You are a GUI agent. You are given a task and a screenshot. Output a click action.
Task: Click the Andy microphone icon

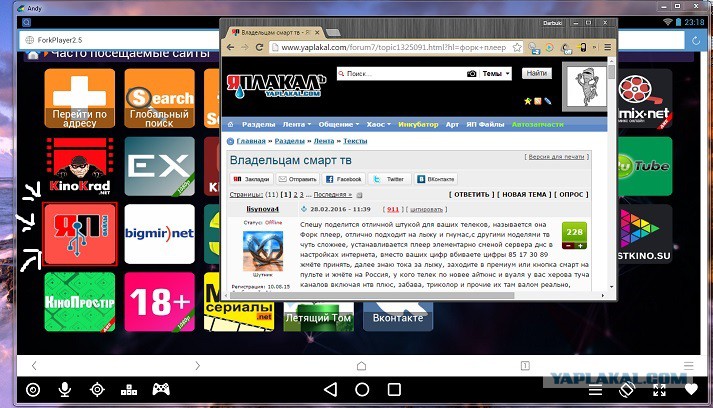click(x=65, y=389)
